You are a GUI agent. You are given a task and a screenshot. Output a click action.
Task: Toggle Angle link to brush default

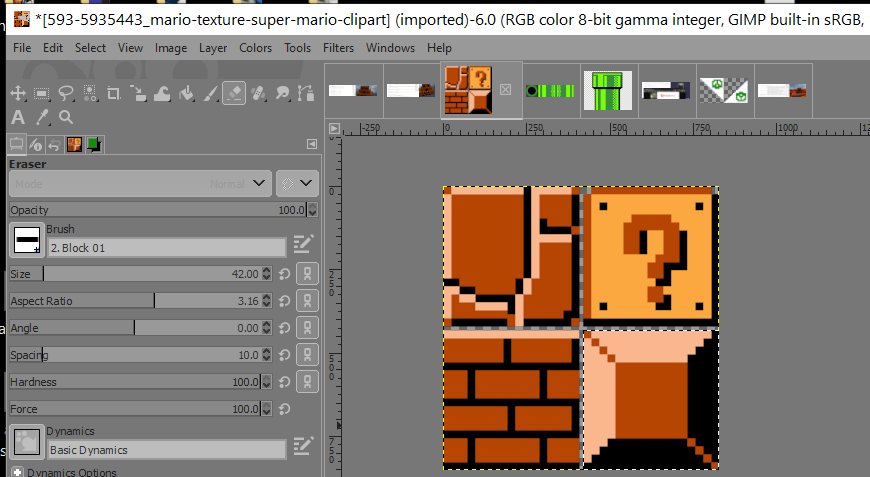pos(307,328)
